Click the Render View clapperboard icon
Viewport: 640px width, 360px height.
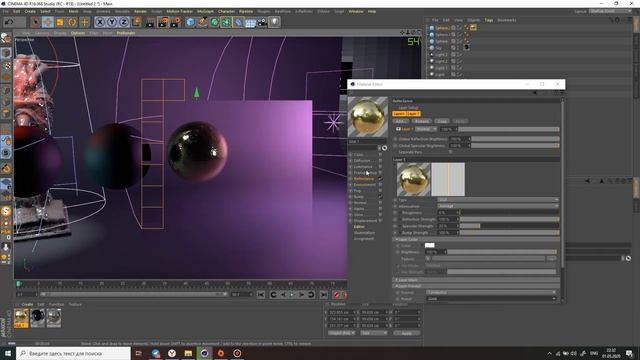[150, 22]
